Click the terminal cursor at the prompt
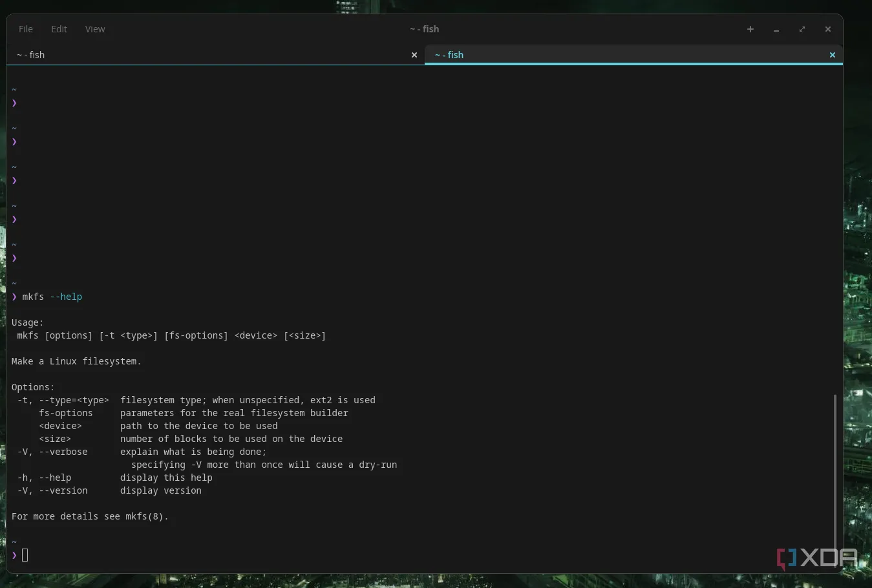This screenshot has width=872, height=588. [25, 555]
